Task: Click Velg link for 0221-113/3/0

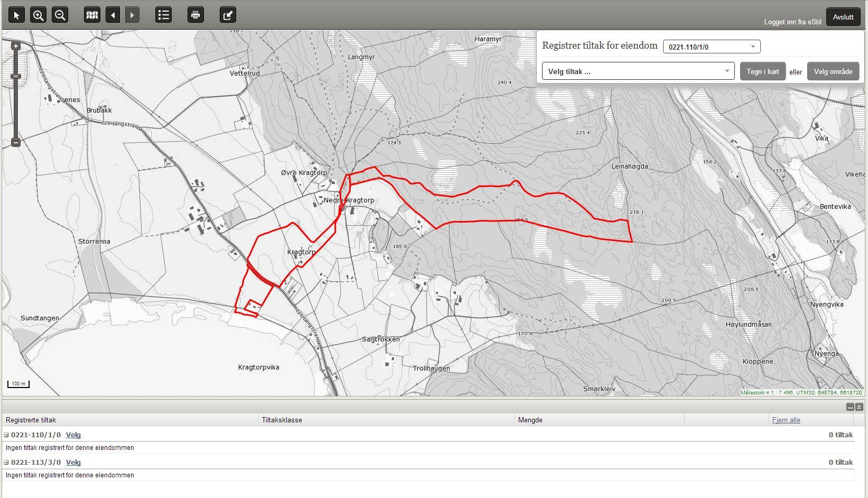Action: pos(73,462)
